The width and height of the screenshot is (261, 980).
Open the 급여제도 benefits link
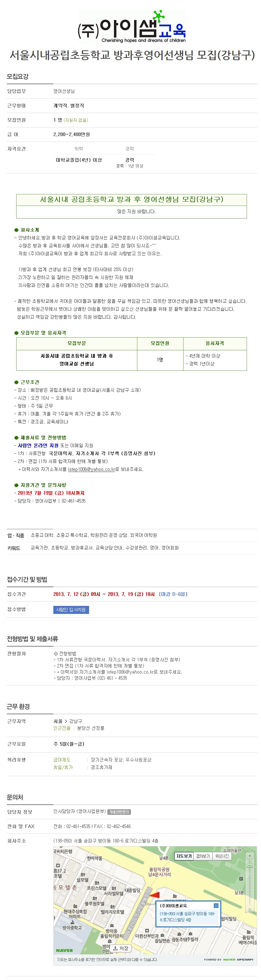62,760
